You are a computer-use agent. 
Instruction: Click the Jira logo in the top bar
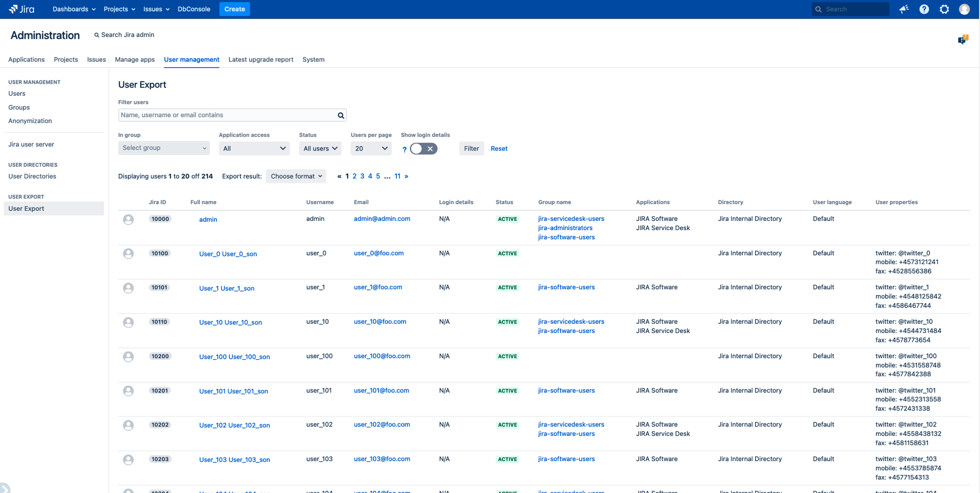(x=21, y=9)
